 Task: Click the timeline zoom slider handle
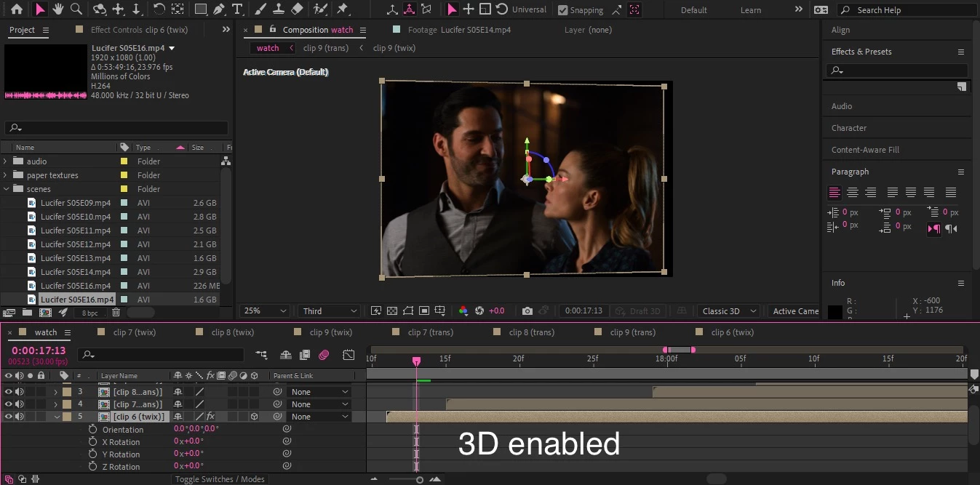click(x=420, y=479)
